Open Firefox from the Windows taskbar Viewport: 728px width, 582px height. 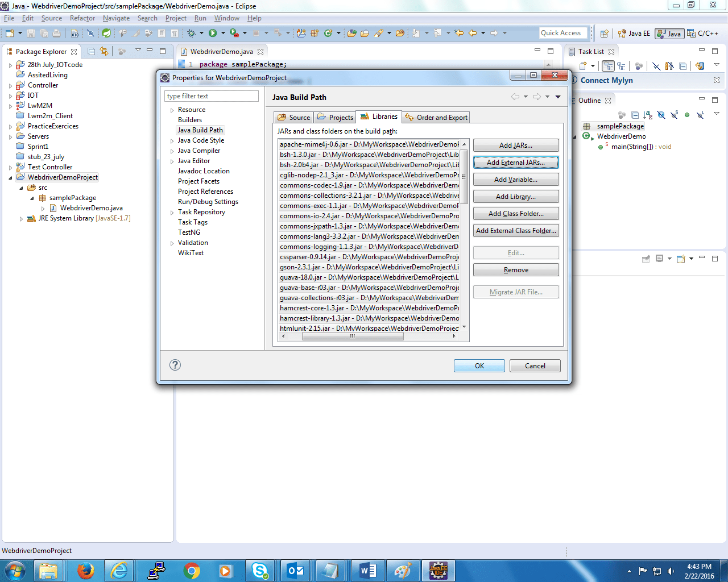(85, 570)
